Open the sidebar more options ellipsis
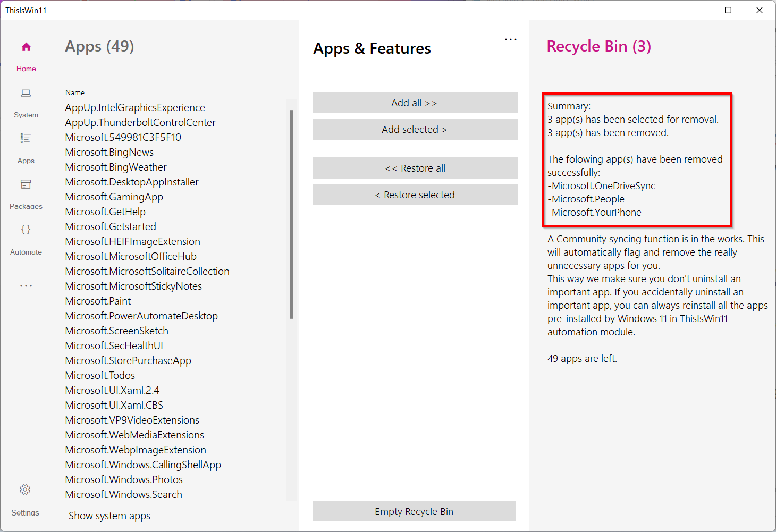The height and width of the screenshot is (532, 776). (x=26, y=286)
